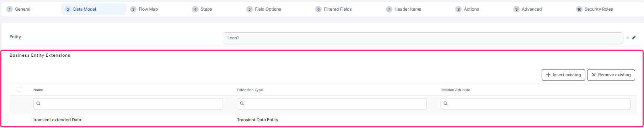Go to the Filtered Fields tab
The image size is (644, 128).
(x=338, y=9)
